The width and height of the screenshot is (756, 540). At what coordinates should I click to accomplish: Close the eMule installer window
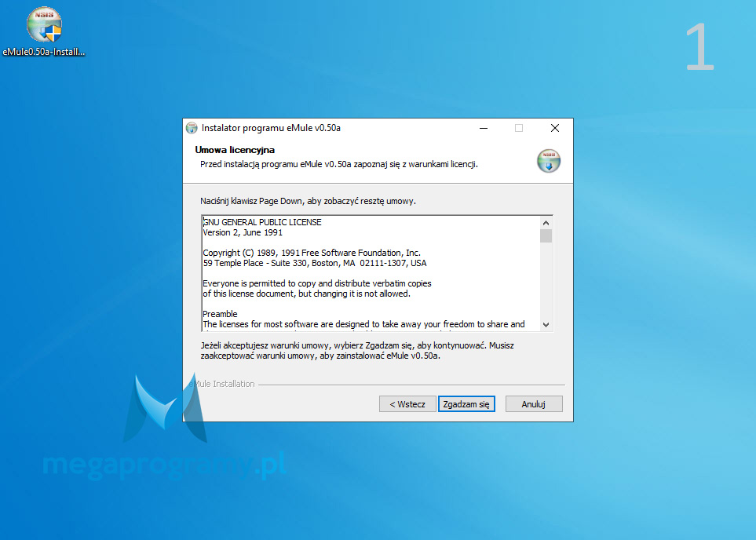[555, 128]
